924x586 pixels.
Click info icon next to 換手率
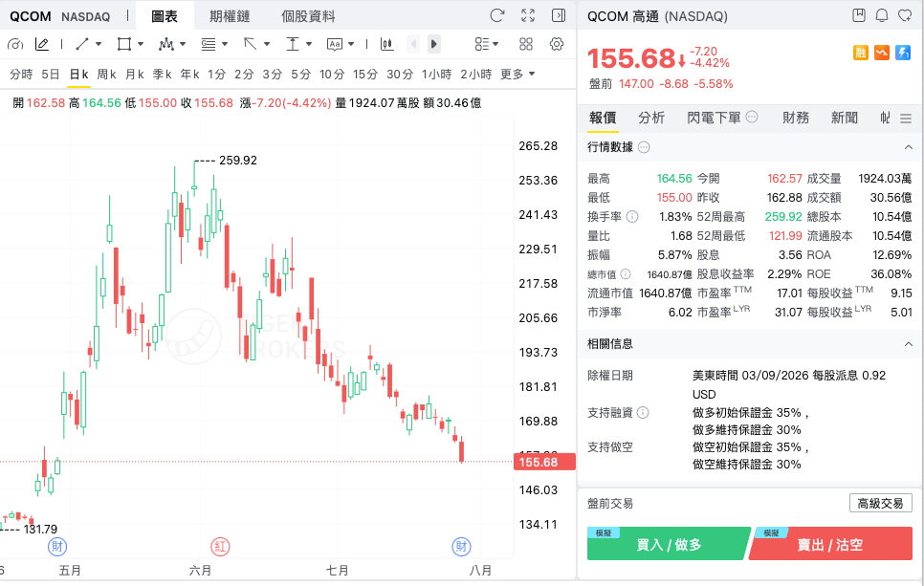[x=632, y=217]
